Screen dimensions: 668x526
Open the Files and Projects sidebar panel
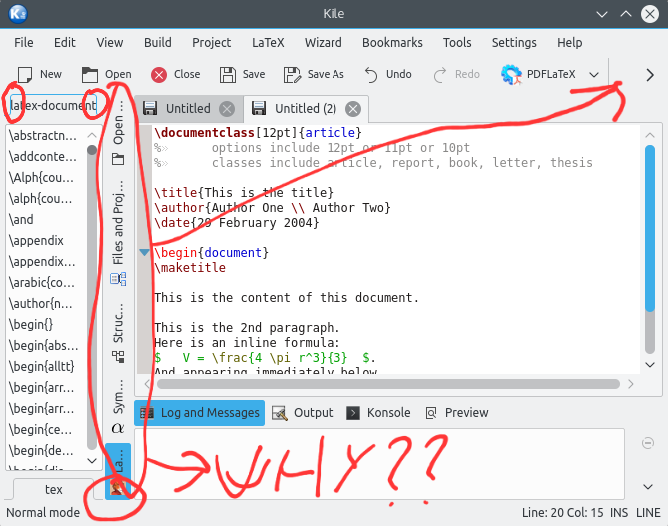pyautogui.click(x=118, y=233)
